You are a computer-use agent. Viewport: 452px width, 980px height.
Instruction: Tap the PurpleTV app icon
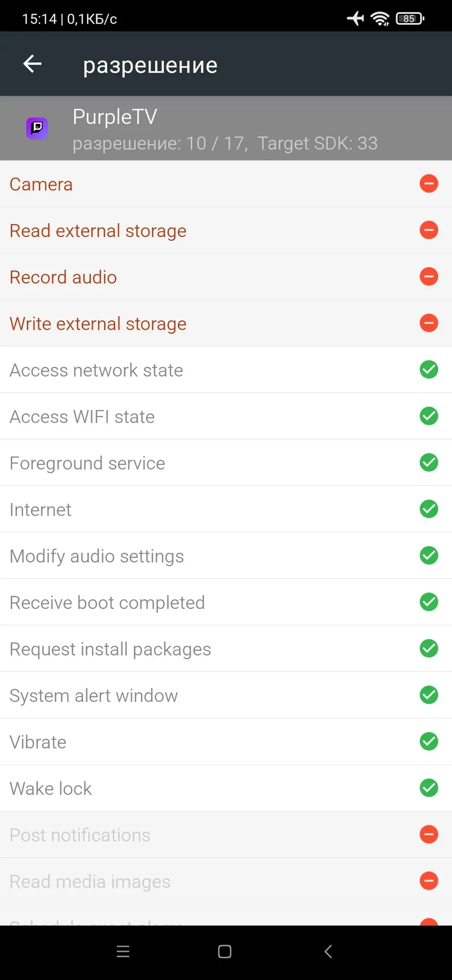(37, 128)
